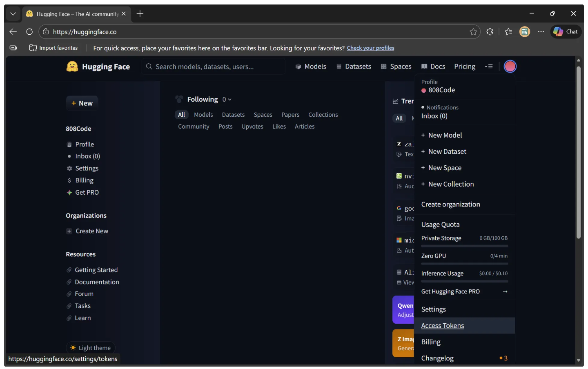Click Import favorites in the bar

tap(53, 48)
